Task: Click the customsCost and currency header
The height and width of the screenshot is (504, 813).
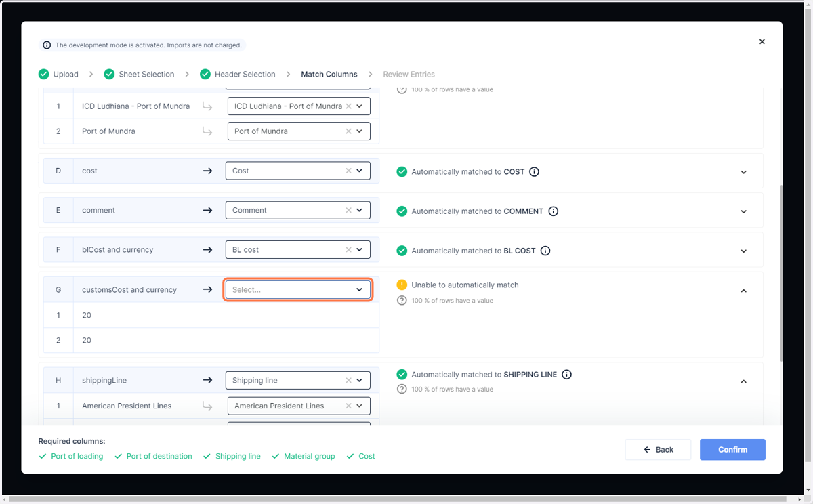Action: [x=129, y=290]
